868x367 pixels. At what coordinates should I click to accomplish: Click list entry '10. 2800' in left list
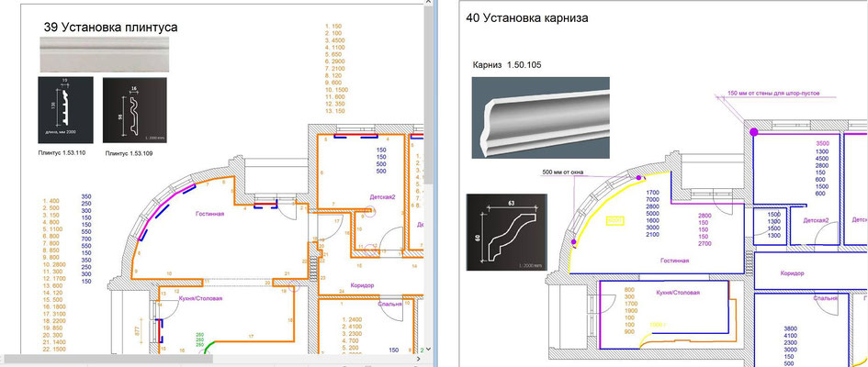click(x=54, y=265)
